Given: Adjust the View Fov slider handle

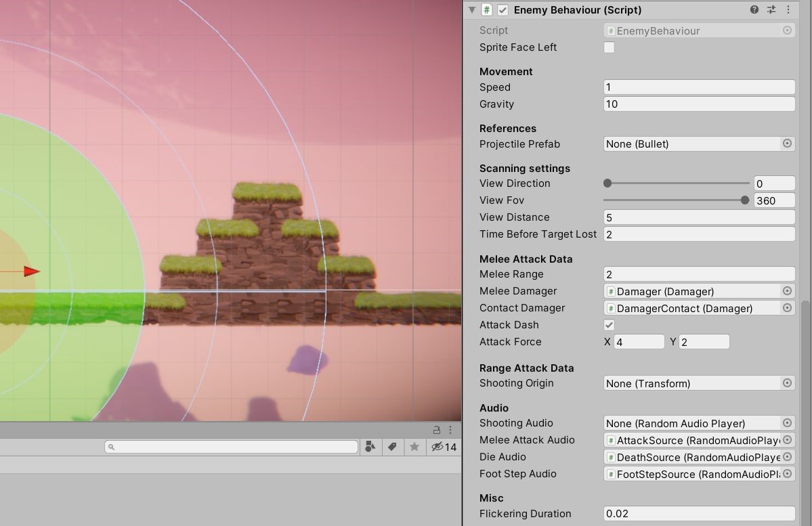Looking at the screenshot, I should pos(745,200).
